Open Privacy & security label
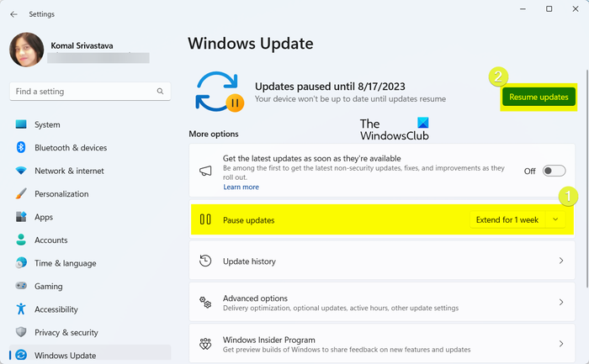 tap(66, 333)
